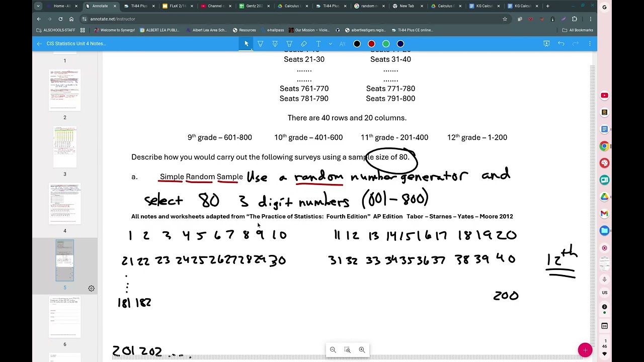
Task: Open the ALSCHOOLS-STAFF bookmarks folder
Action: tap(56, 30)
